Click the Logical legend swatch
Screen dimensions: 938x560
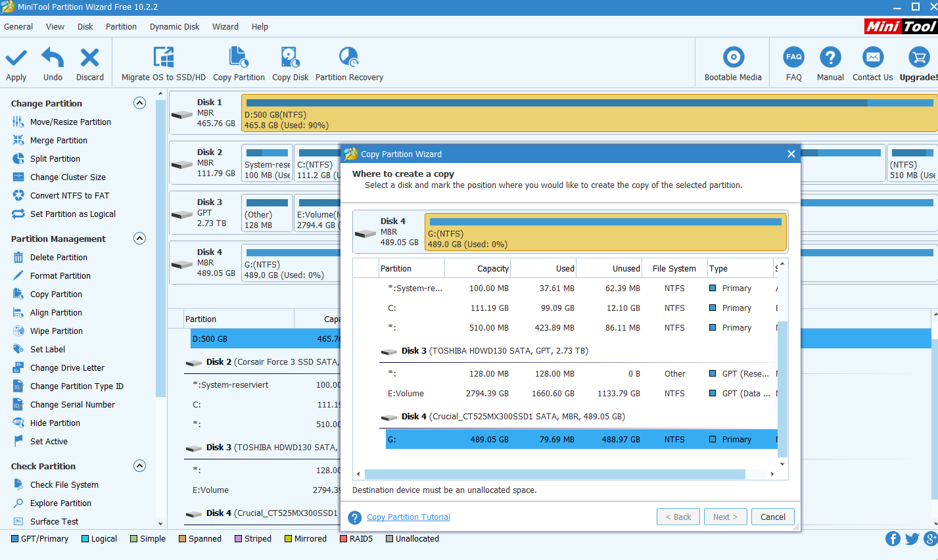85,539
